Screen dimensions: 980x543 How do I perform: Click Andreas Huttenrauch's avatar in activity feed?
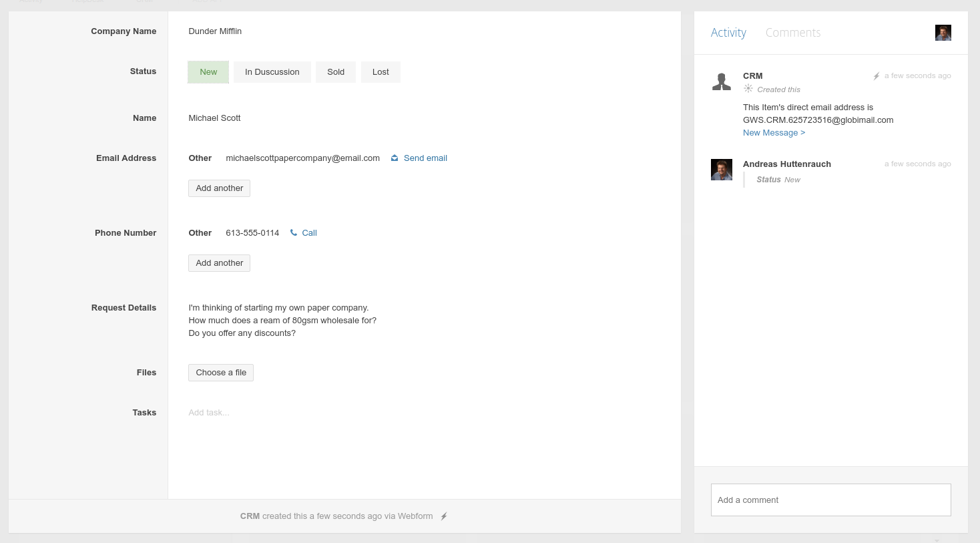722,170
